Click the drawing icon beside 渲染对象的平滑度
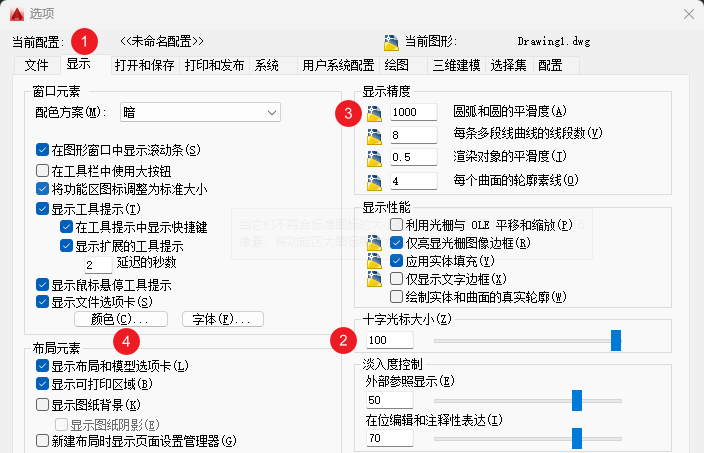This screenshot has width=704, height=453. (375, 158)
